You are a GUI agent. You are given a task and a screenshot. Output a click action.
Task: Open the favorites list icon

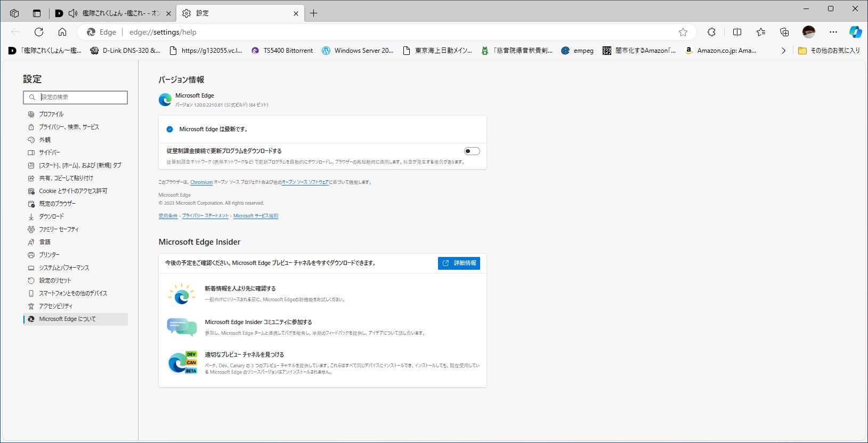pyautogui.click(x=761, y=32)
